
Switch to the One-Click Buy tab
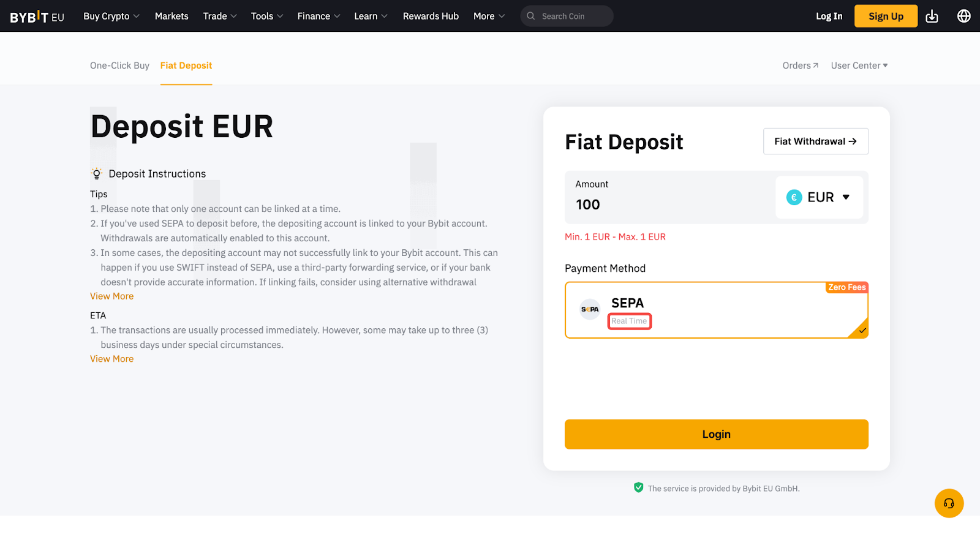tap(119, 66)
